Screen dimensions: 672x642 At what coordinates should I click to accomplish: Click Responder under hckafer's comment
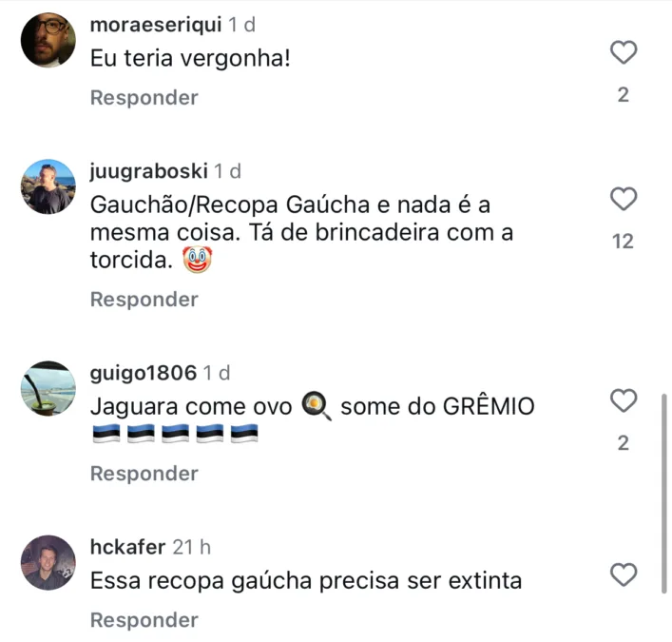(144, 620)
